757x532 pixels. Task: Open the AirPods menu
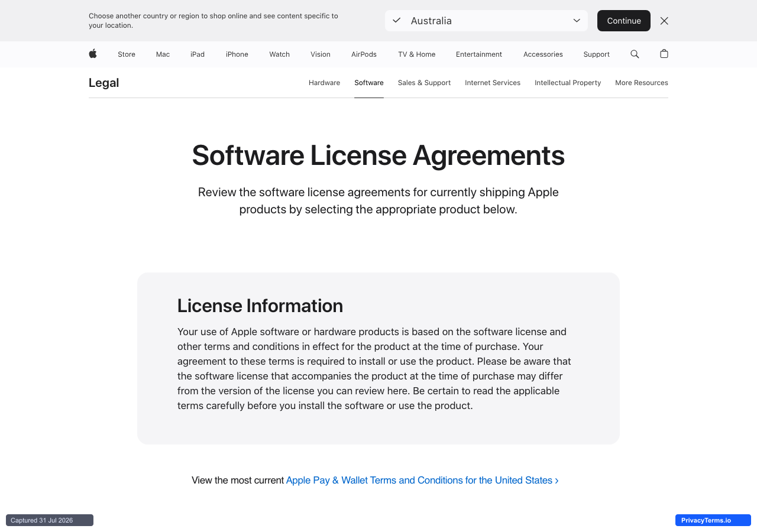click(x=364, y=54)
